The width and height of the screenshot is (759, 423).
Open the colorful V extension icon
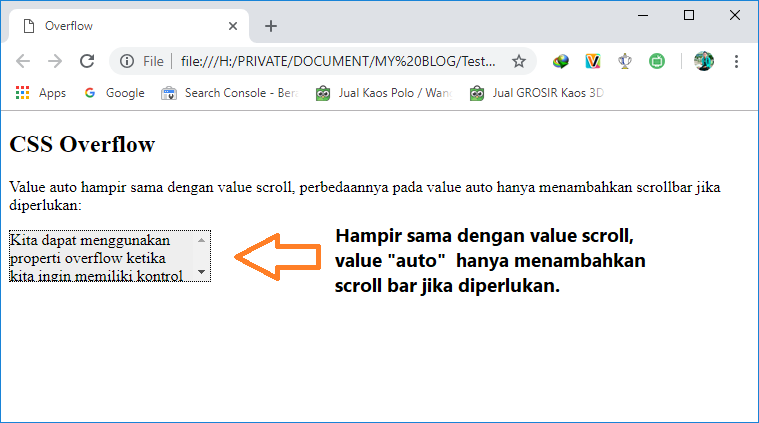point(592,61)
